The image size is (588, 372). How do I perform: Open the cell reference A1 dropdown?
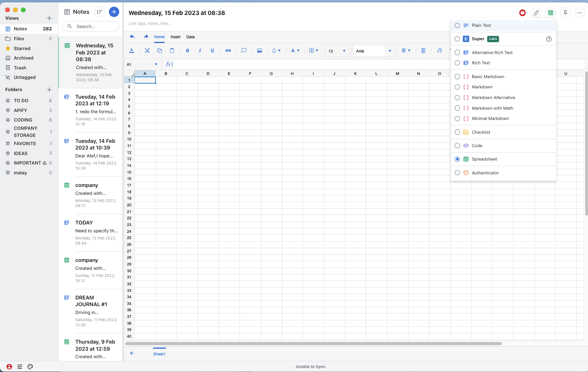[156, 64]
